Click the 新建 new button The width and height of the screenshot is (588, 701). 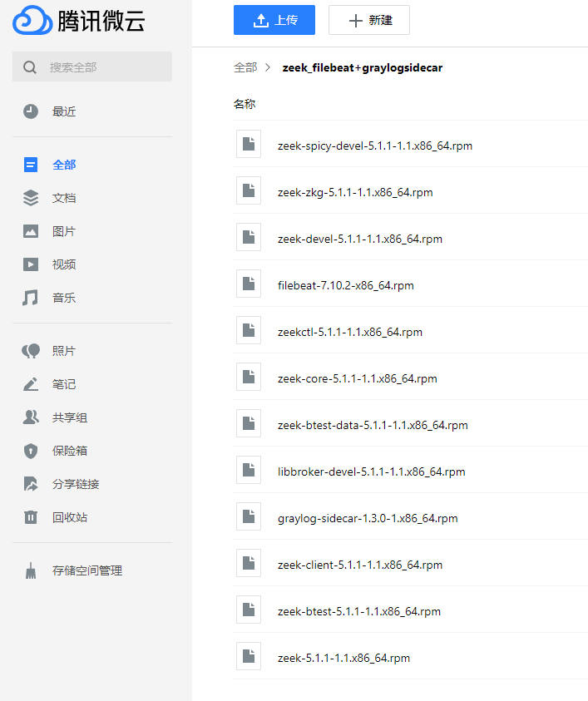(369, 20)
